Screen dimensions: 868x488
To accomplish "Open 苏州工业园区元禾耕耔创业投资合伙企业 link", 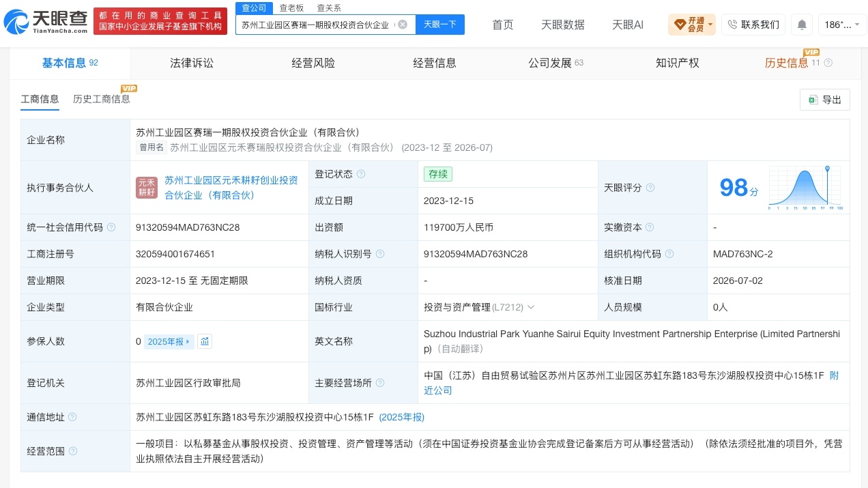I will 231,188.
